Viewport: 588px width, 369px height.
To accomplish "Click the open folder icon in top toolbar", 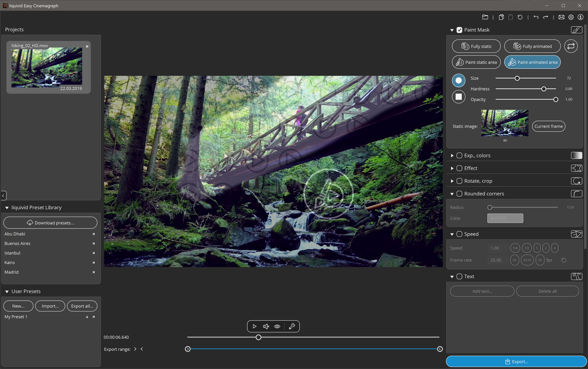I will click(485, 17).
